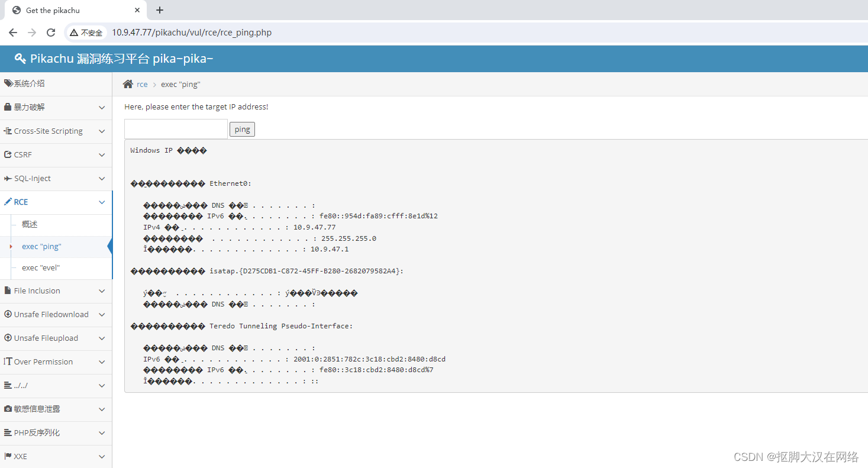Open 系统介绍 menu item
This screenshot has height=468, width=868.
[56, 84]
